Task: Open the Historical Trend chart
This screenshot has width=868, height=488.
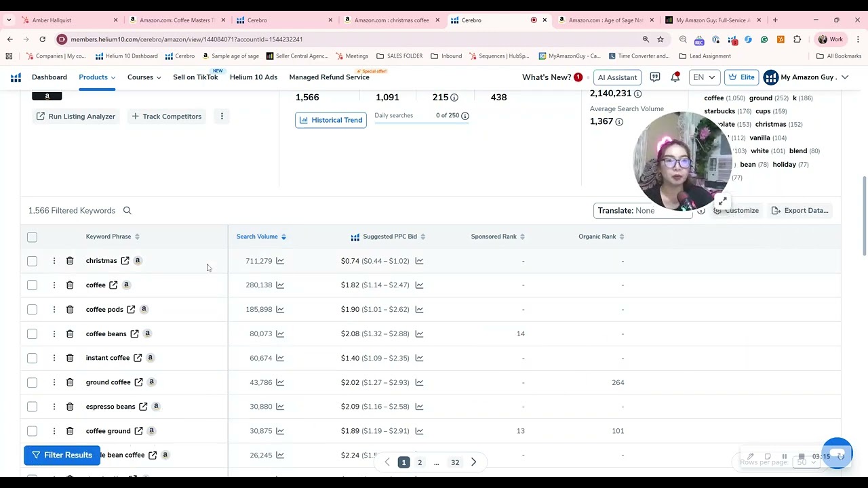Action: pos(331,120)
